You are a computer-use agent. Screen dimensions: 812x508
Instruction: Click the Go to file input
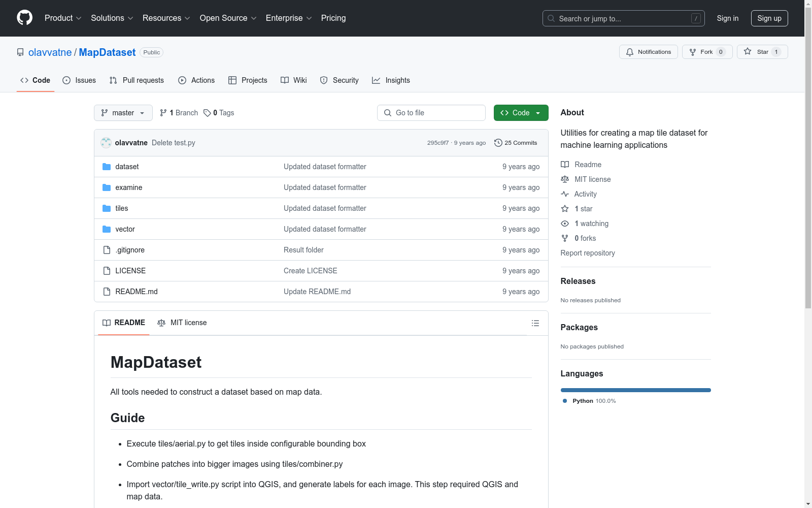coord(431,113)
